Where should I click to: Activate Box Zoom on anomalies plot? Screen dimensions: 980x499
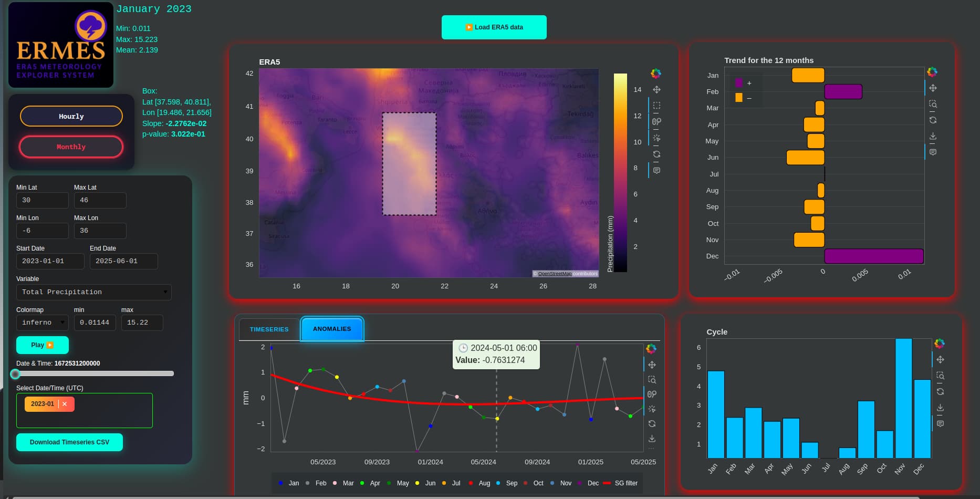click(652, 380)
